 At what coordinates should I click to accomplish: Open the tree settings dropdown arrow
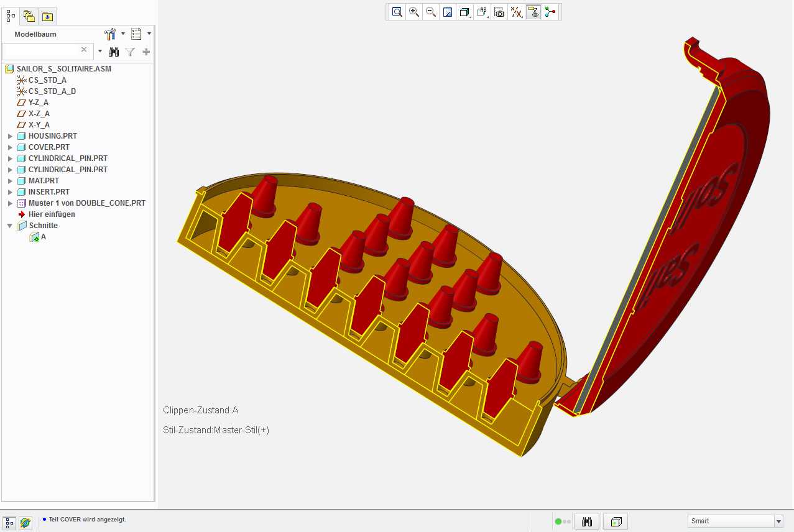[x=122, y=34]
